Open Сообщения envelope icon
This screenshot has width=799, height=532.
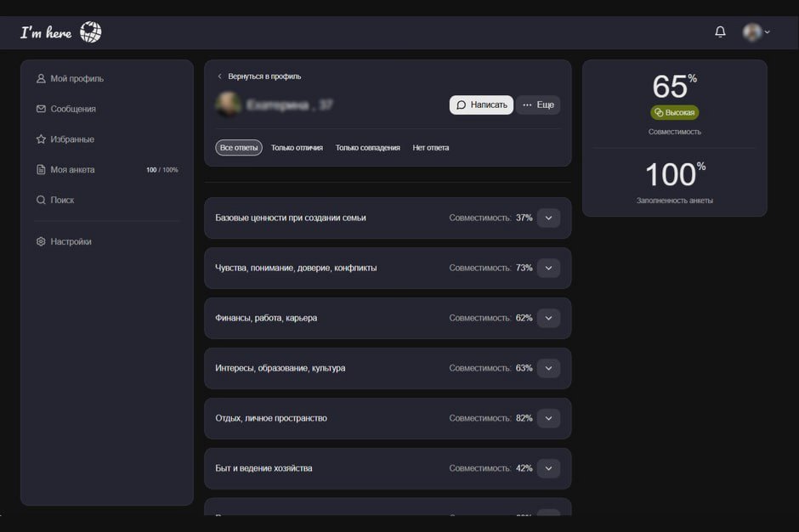(x=41, y=109)
